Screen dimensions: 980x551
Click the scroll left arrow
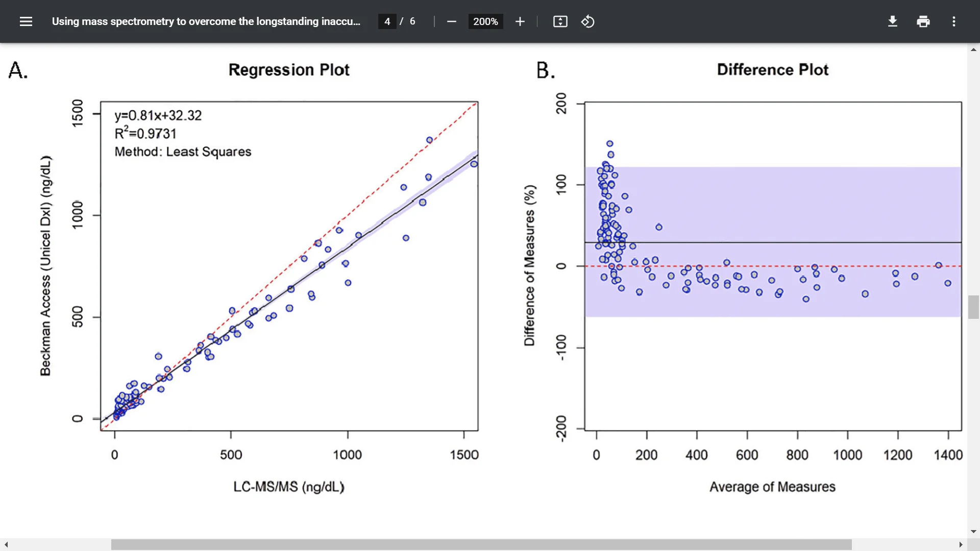[6, 544]
